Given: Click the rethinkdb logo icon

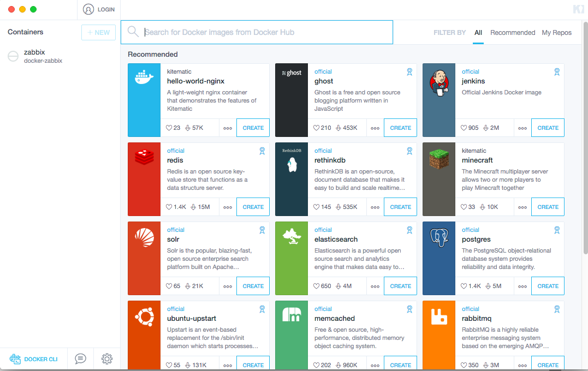Looking at the screenshot, I should point(292,160).
